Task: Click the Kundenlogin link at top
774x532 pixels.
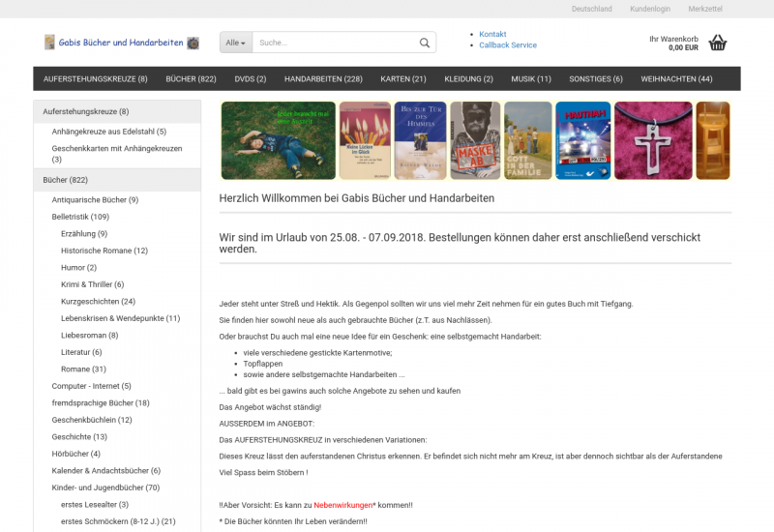Action: (x=650, y=9)
